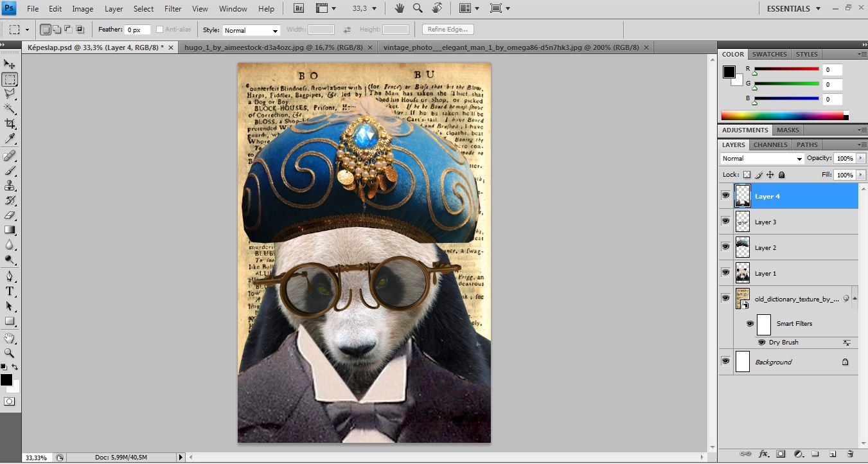The width and height of the screenshot is (868, 464).
Task: Switch to the CHANNELS tab
Action: pyautogui.click(x=770, y=145)
